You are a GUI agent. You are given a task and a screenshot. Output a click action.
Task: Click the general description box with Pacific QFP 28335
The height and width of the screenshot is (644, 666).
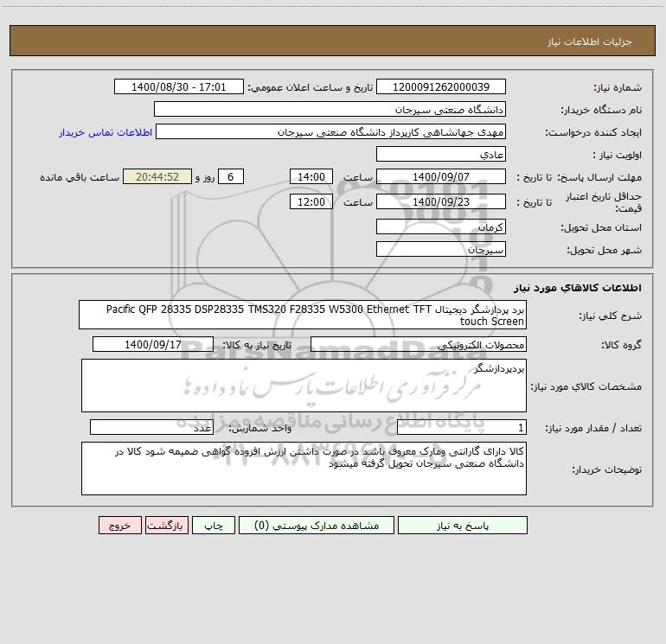303,315
